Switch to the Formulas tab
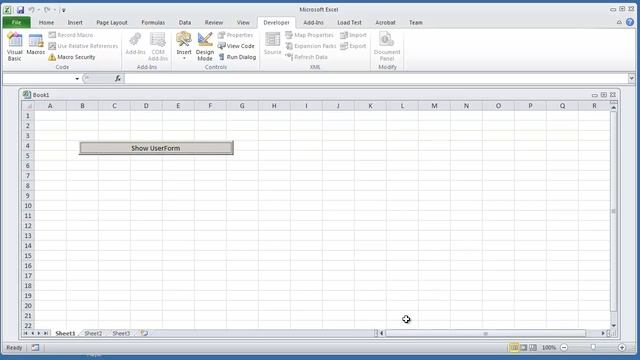Image resolution: width=640 pixels, height=360 pixels. [x=153, y=22]
